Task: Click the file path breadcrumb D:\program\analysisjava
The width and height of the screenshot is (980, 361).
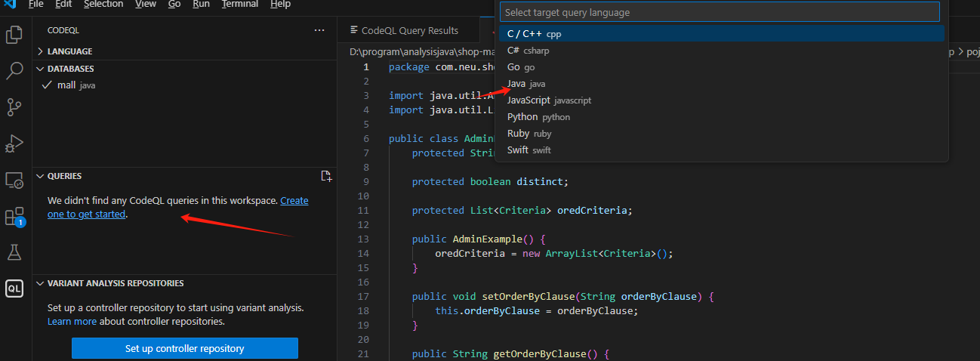Action: click(422, 52)
